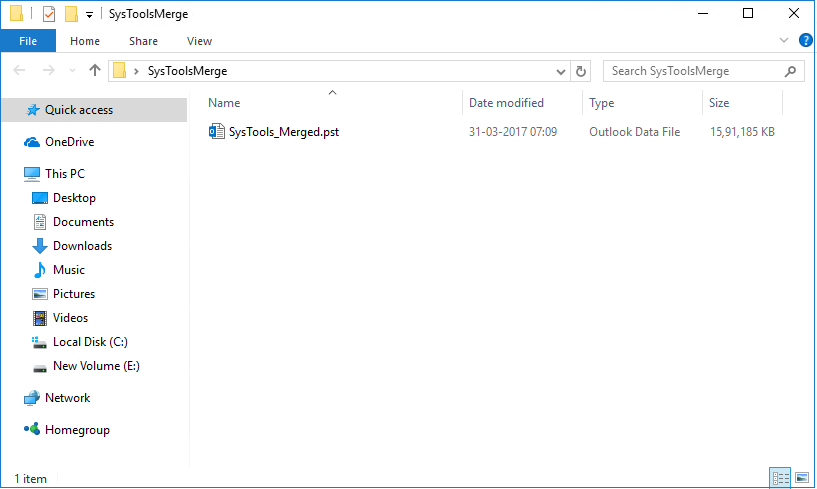Image resolution: width=817 pixels, height=489 pixels.
Task: Open the address bar history dropdown
Action: tap(561, 71)
